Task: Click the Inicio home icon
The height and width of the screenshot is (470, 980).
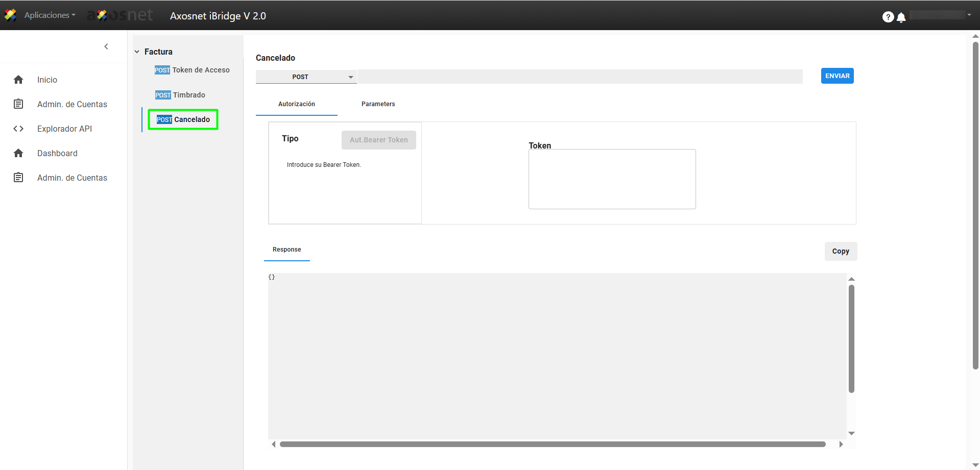Action: pos(18,80)
